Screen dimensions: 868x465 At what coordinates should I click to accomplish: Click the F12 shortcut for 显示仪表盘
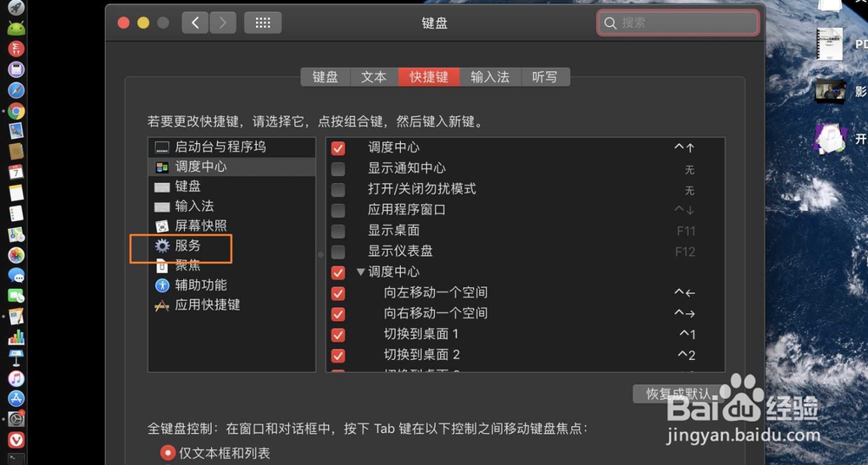click(x=686, y=252)
